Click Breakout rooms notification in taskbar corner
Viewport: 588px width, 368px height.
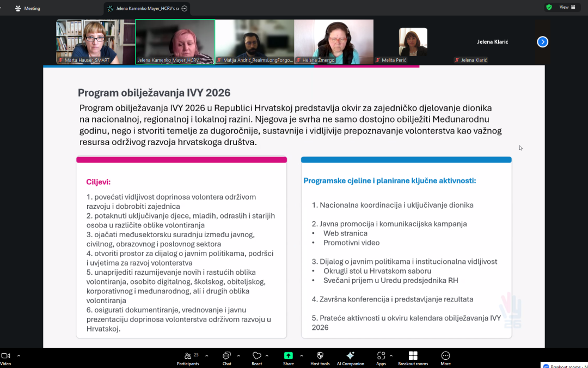565,365
